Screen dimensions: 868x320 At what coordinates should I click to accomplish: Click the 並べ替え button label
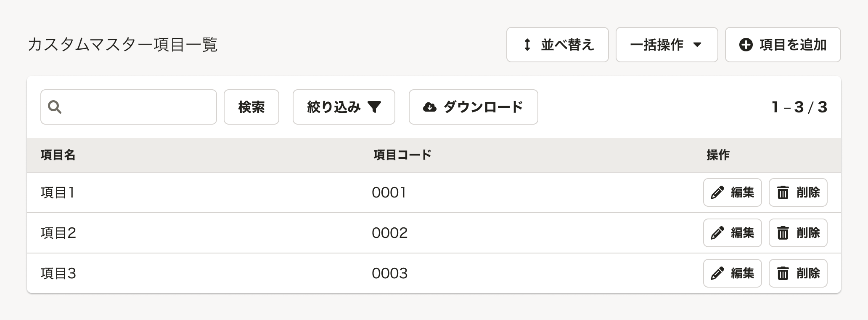click(x=567, y=45)
